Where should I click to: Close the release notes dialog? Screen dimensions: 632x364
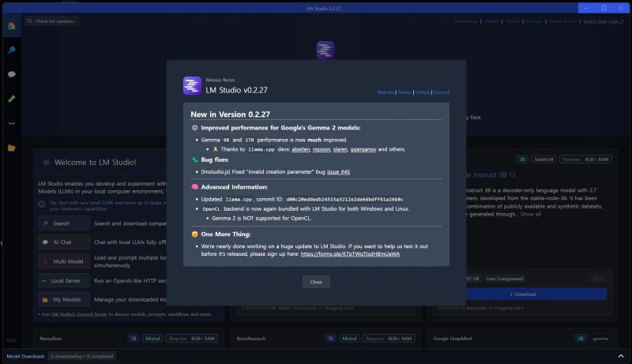tap(316, 282)
